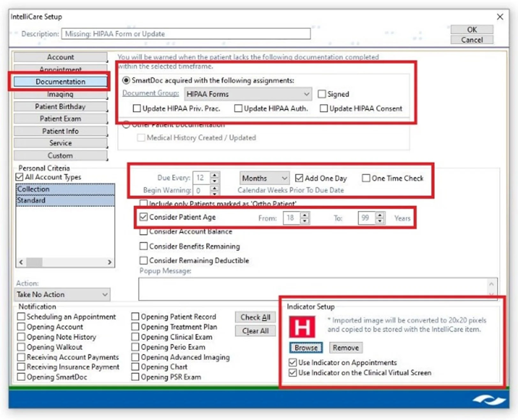Screen dimensions: 518x420
Task: Enable Update HIPAA Auth. checkbox
Action: point(238,109)
